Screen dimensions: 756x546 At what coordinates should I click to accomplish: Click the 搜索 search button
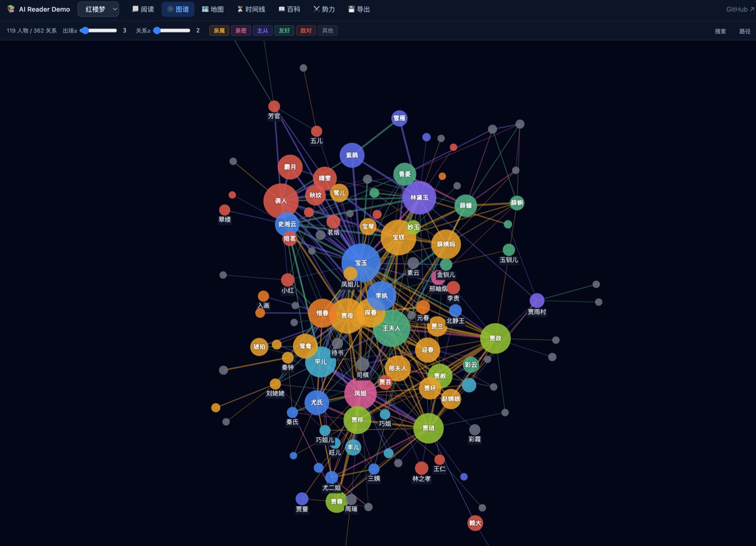tap(720, 31)
